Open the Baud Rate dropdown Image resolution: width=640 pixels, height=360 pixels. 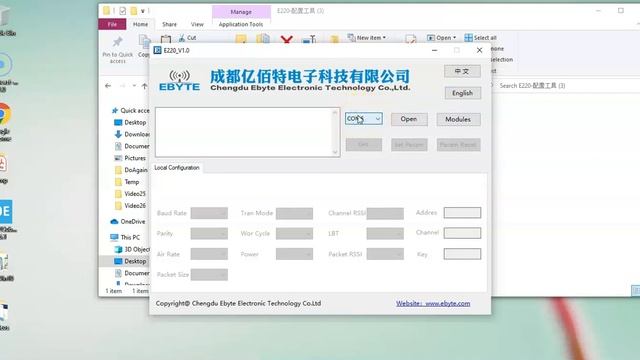pyautogui.click(x=209, y=213)
